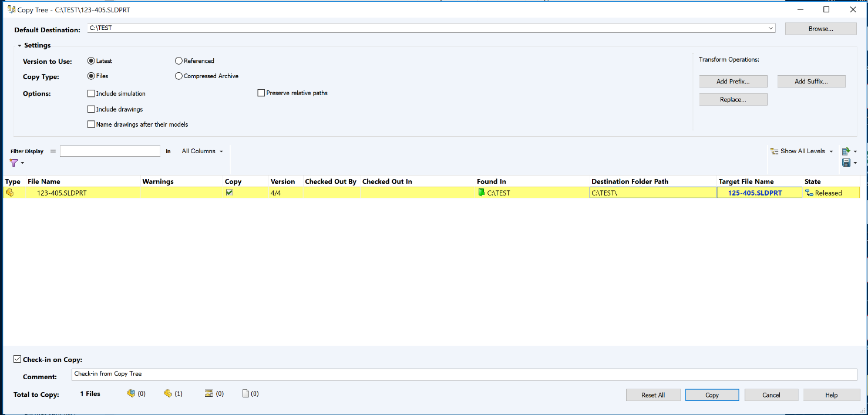The image size is (868, 415).
Task: Click the open file list in Excel icon
Action: (846, 151)
